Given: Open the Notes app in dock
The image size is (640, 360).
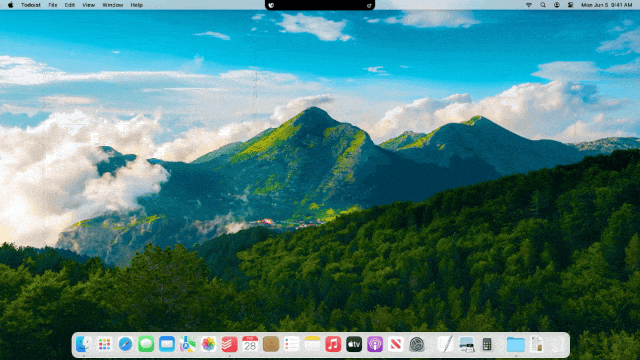Looking at the screenshot, I should [313, 344].
